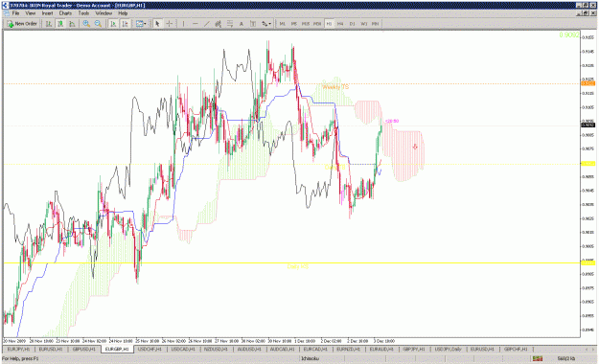Image resolution: width=599 pixels, height=364 pixels.
Task: Set timeframe to M1
Action: coord(283,24)
